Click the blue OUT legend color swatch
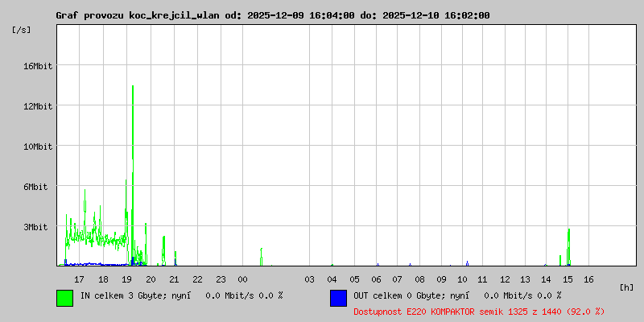The width and height of the screenshot is (644, 322). click(338, 298)
